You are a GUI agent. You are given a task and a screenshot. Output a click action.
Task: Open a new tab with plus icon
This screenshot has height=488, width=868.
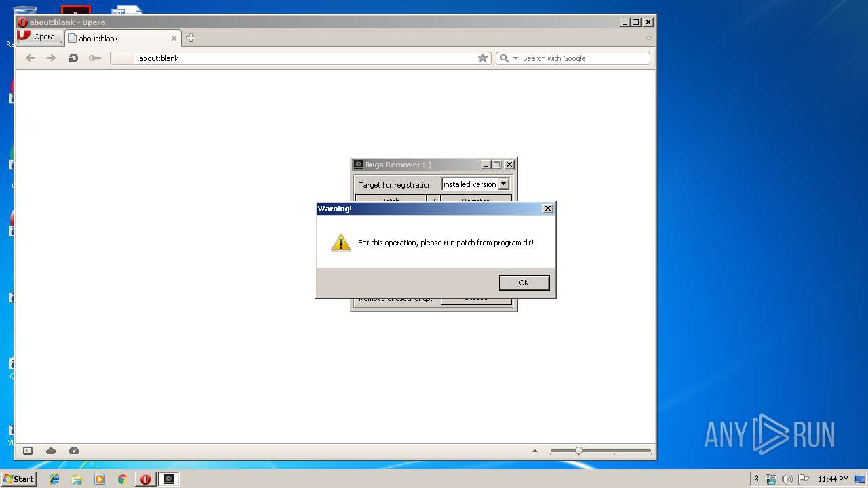pyautogui.click(x=191, y=38)
